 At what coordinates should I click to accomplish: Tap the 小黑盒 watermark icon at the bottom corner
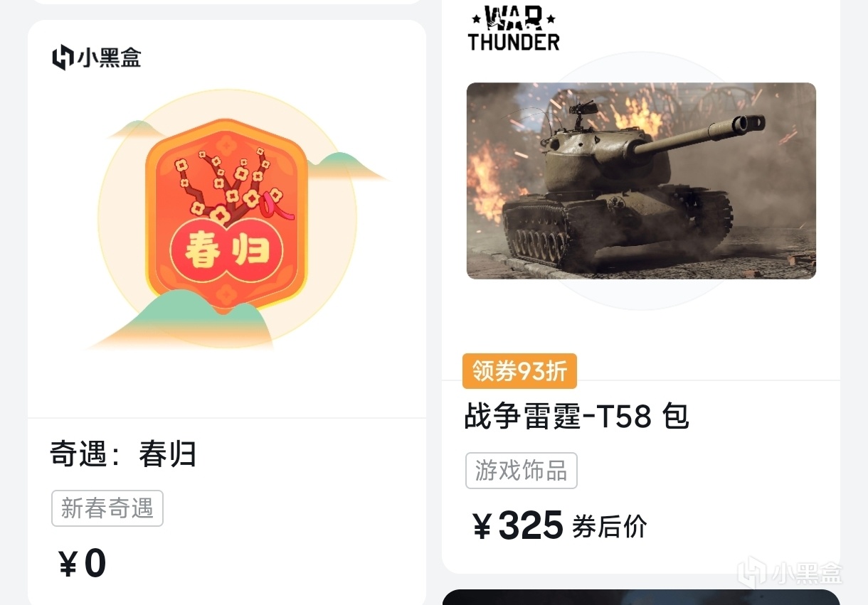pyautogui.click(x=752, y=573)
